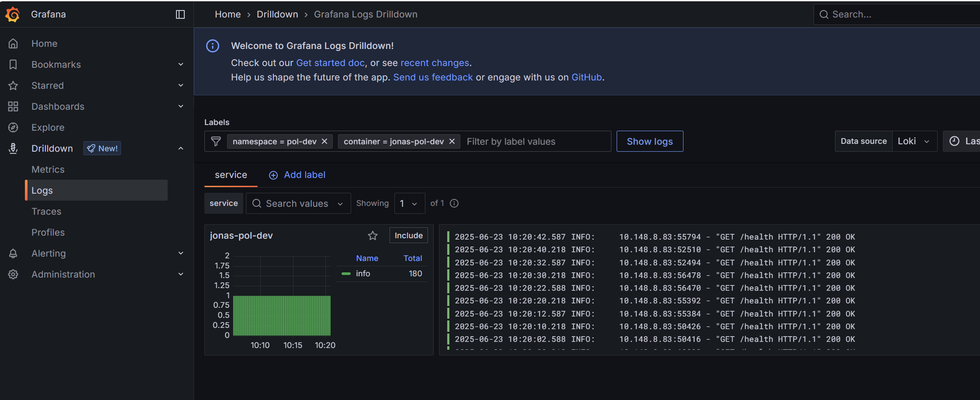Click the Home house icon in sidebar

[13, 44]
